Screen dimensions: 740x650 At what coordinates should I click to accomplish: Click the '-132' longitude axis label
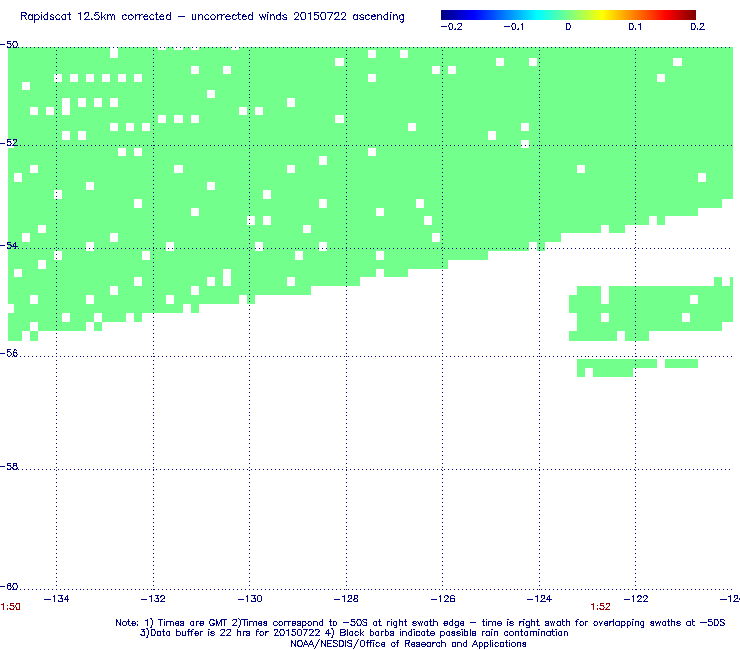(x=153, y=599)
